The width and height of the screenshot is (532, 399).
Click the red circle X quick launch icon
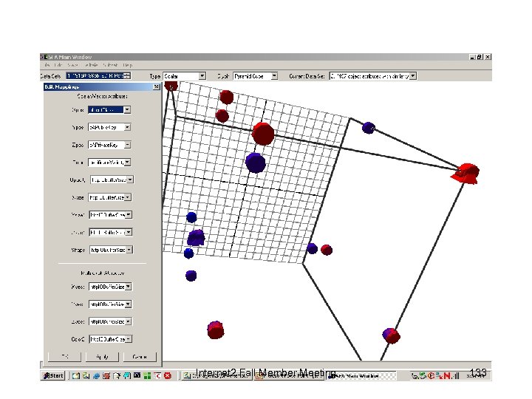[168, 375]
